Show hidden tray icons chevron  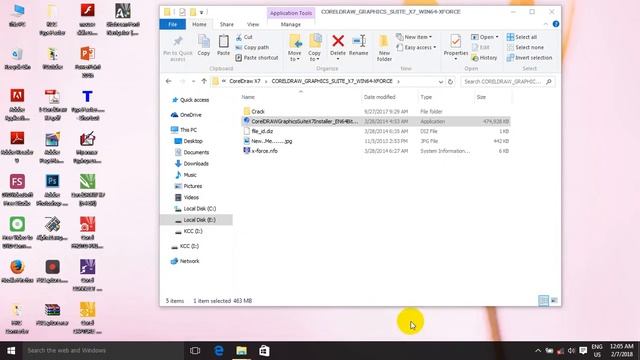click(538, 351)
